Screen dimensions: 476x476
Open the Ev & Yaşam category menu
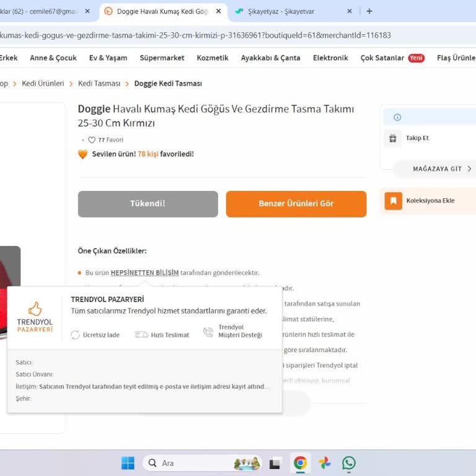click(x=108, y=58)
